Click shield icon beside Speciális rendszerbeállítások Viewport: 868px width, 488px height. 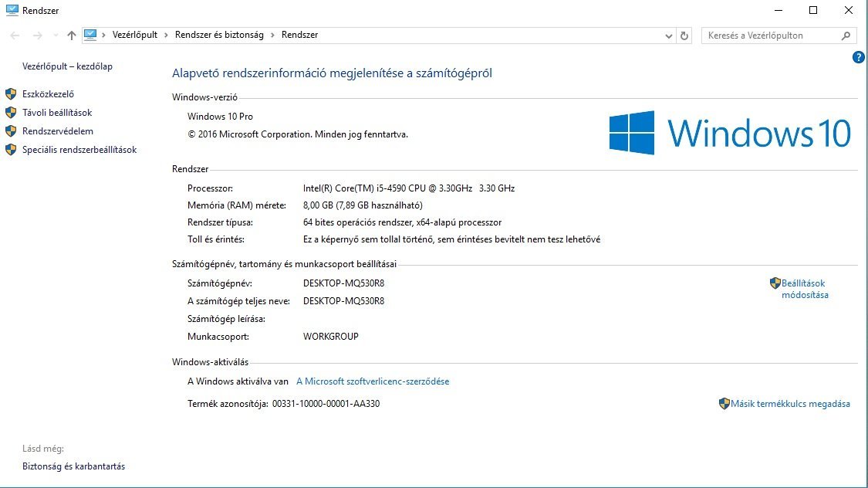(11, 150)
